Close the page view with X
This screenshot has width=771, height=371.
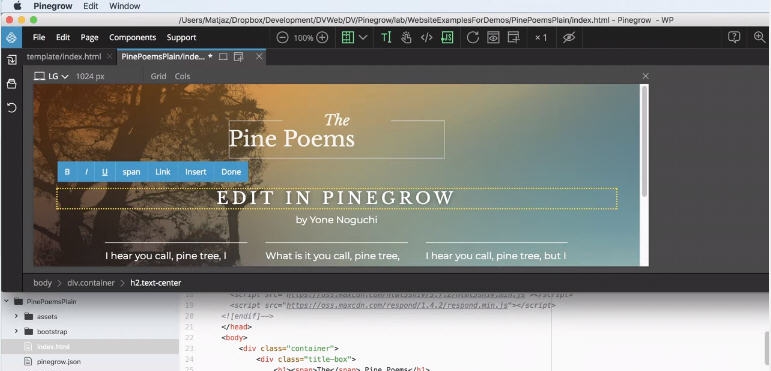(x=646, y=76)
